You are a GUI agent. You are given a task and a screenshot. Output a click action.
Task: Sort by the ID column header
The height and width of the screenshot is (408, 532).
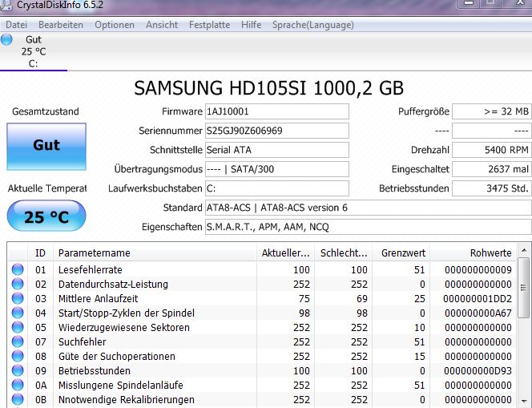point(40,252)
